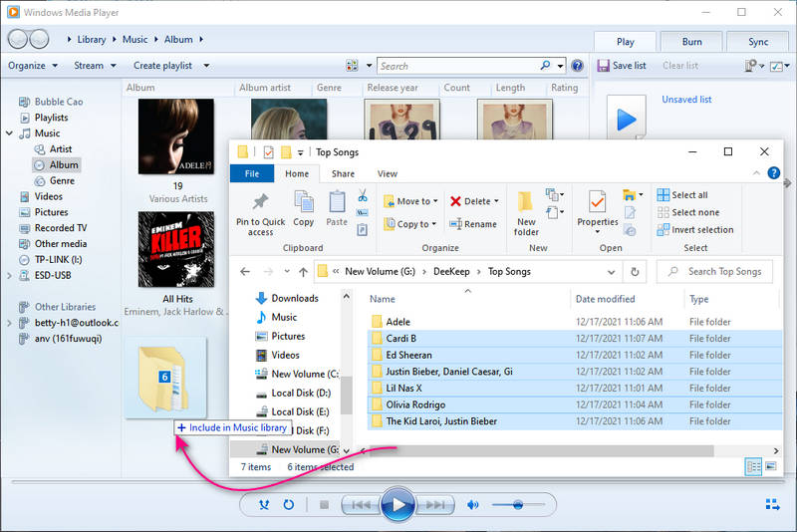Click Create playlist

pyautogui.click(x=162, y=66)
